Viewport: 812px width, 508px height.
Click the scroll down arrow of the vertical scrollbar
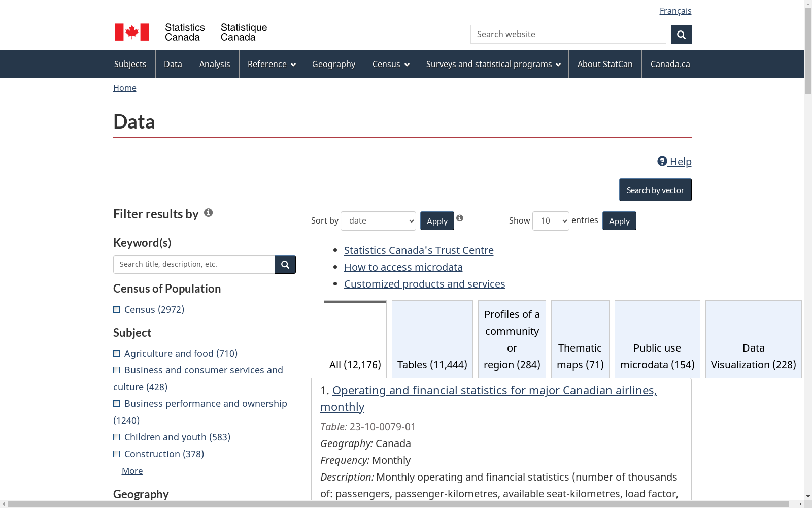click(x=808, y=496)
